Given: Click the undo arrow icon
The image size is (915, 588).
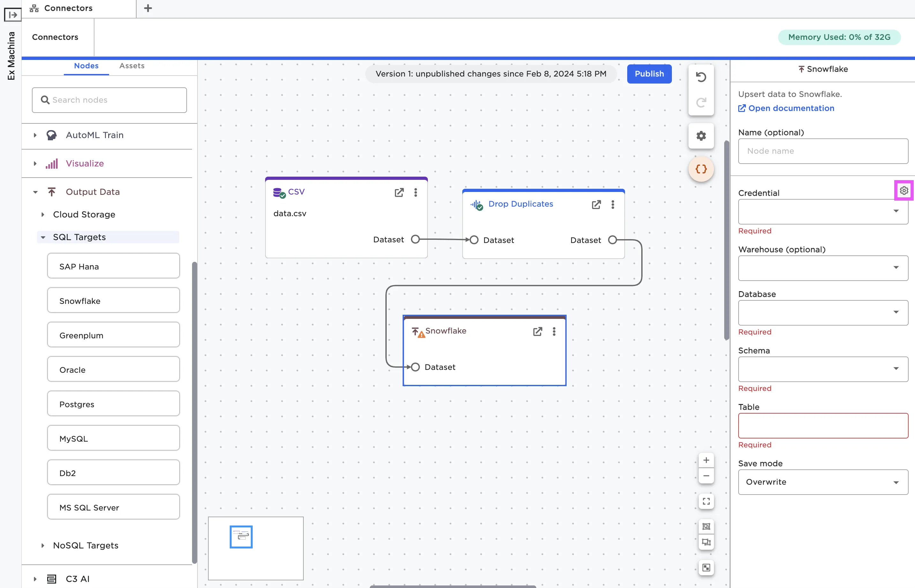Looking at the screenshot, I should coord(701,77).
